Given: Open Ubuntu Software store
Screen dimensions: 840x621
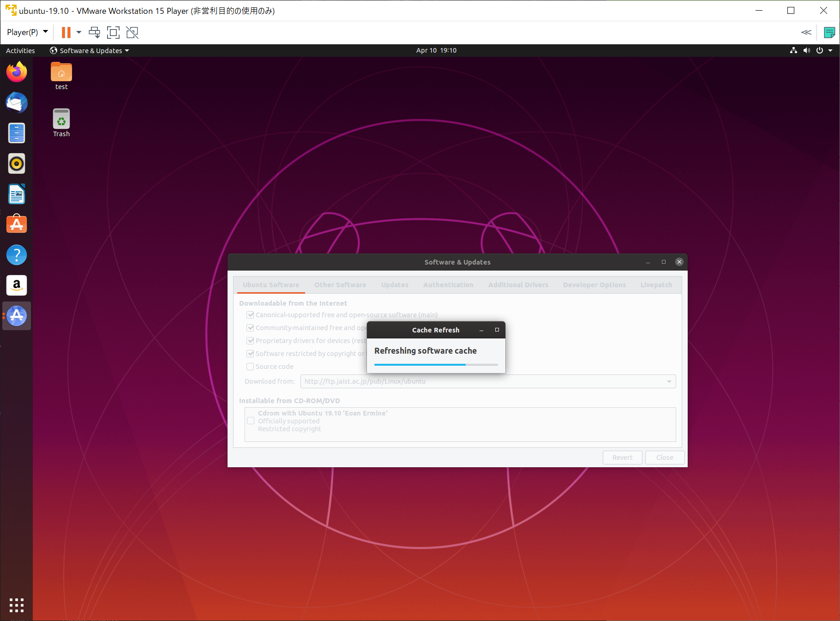Looking at the screenshot, I should (17, 224).
